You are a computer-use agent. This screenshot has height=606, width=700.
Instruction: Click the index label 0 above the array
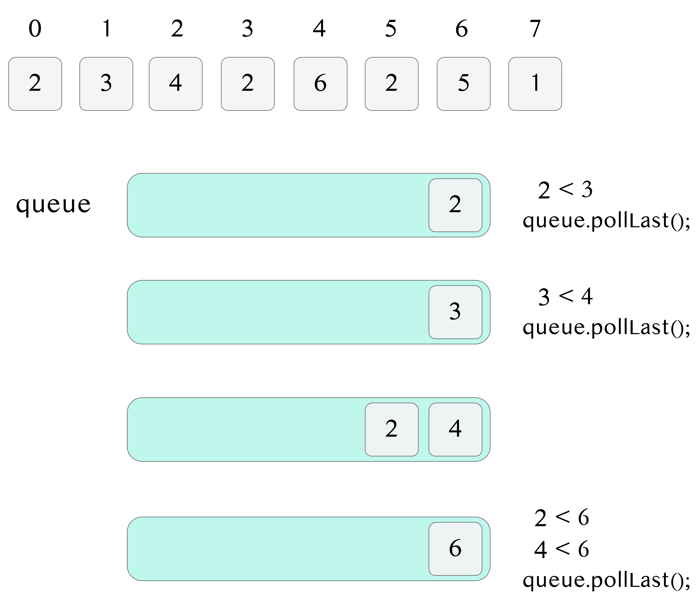click(35, 29)
